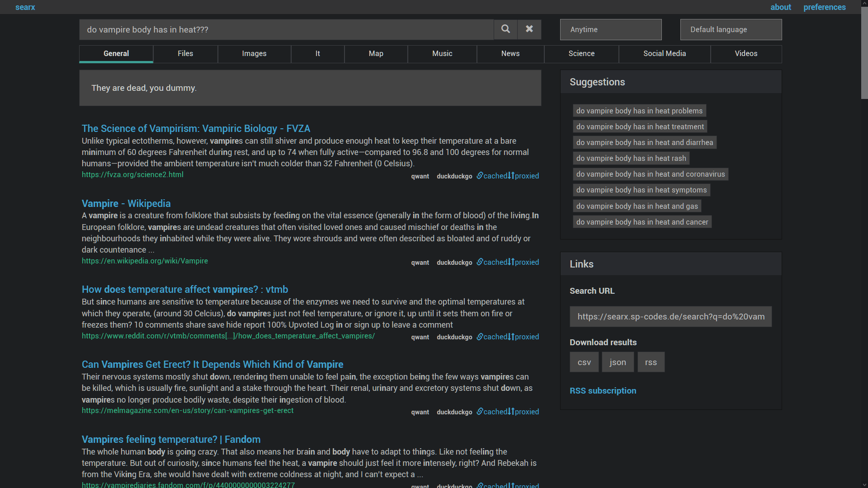The width and height of the screenshot is (868, 488).
Task: Open cached version of Wikipedia result
Action: tap(492, 263)
